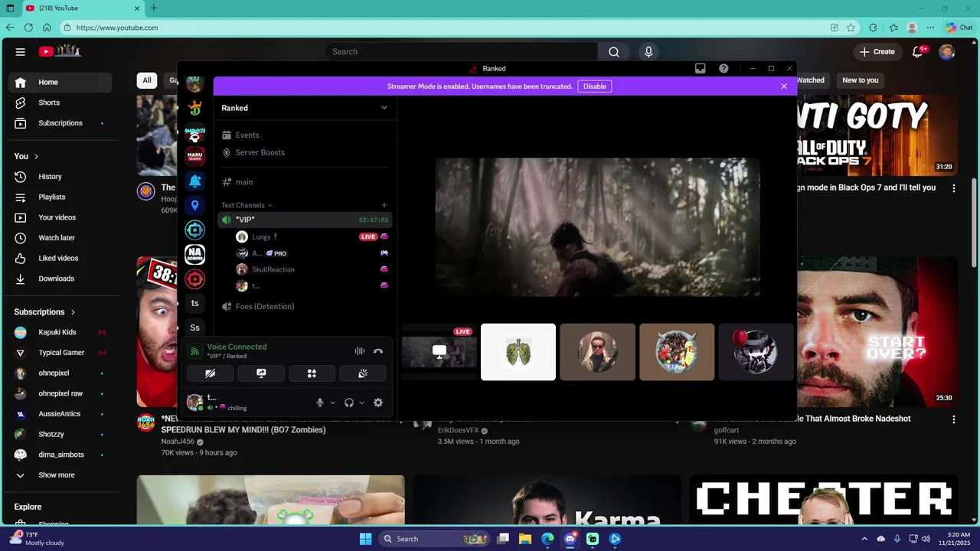
Task: Toggle Discord camera on
Action: pos(210,373)
